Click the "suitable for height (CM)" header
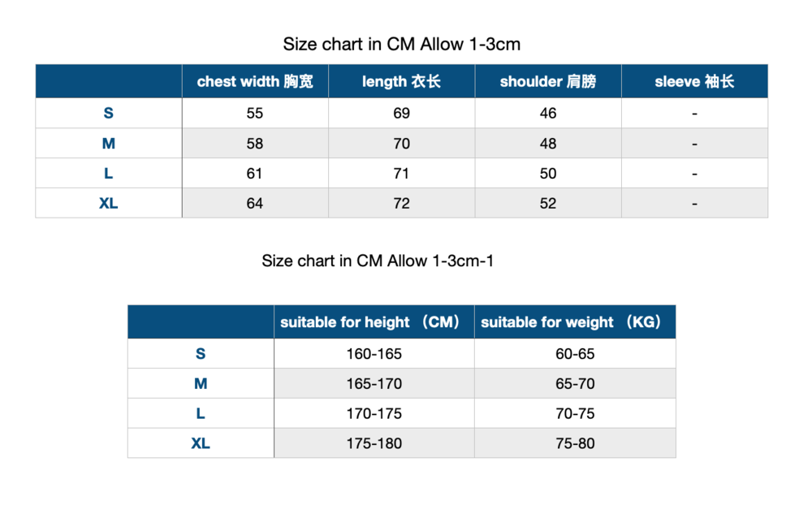Viewport: 812px width, 522px height. (374, 322)
